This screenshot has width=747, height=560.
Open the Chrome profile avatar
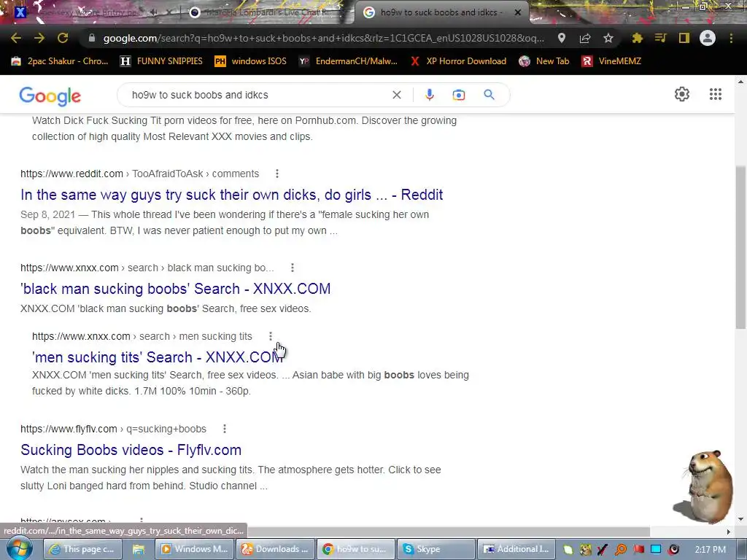click(708, 38)
